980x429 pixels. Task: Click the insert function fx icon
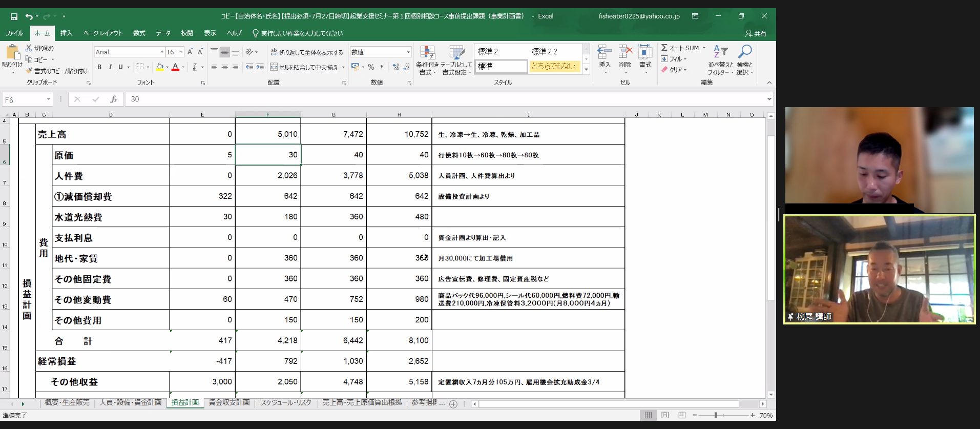(113, 99)
